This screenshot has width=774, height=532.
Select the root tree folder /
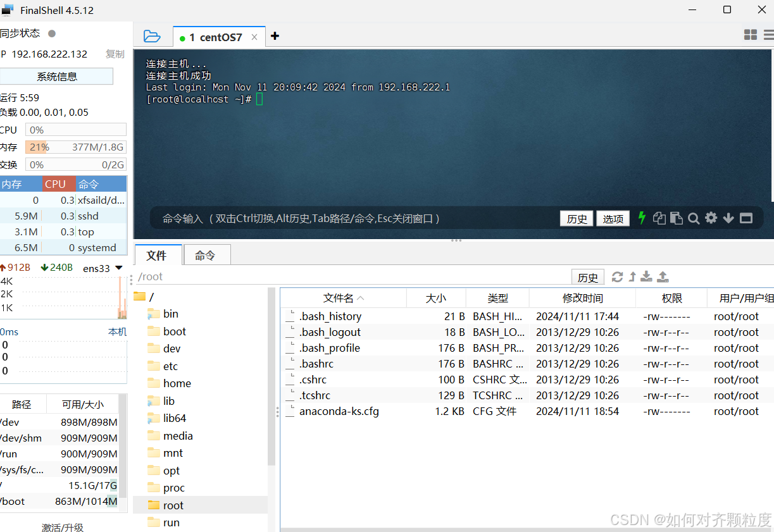click(x=144, y=297)
